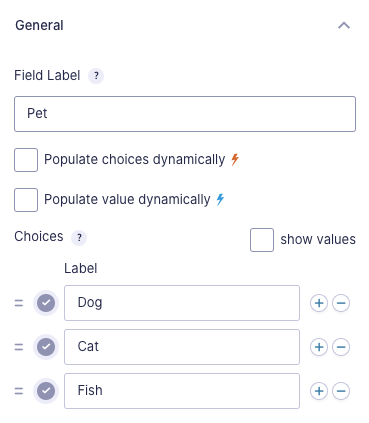Image resolution: width=369 pixels, height=423 pixels.
Task: Toggle default selection for Fish
Action: (x=46, y=391)
